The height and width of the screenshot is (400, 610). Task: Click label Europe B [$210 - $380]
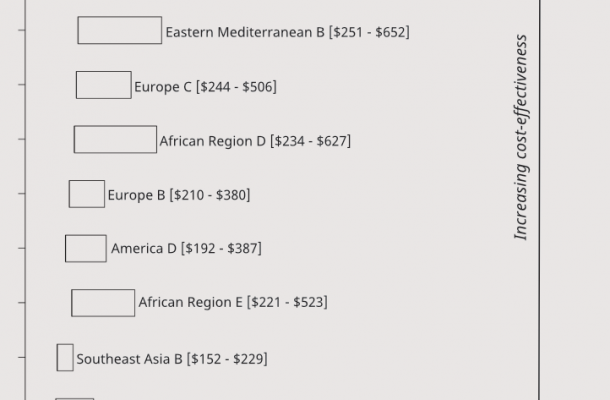tap(179, 195)
